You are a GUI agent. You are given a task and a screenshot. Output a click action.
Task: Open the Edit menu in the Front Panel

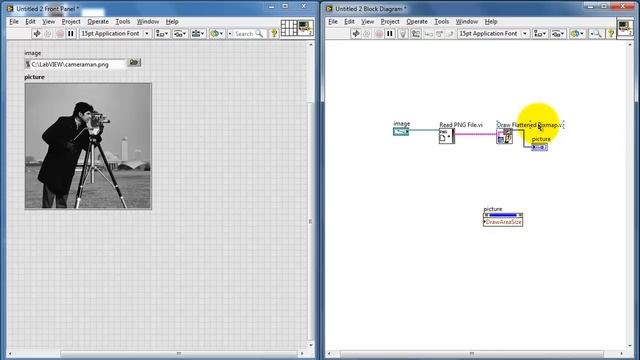[x=30, y=21]
